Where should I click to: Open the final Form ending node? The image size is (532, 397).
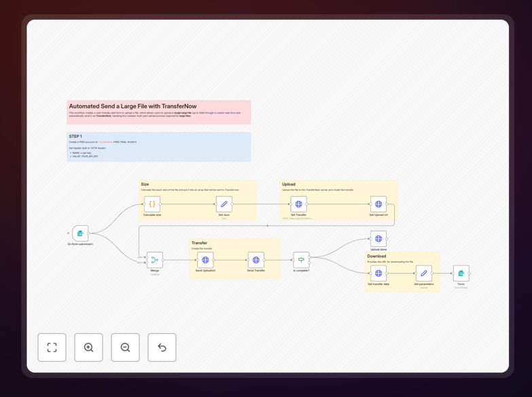coord(461,273)
